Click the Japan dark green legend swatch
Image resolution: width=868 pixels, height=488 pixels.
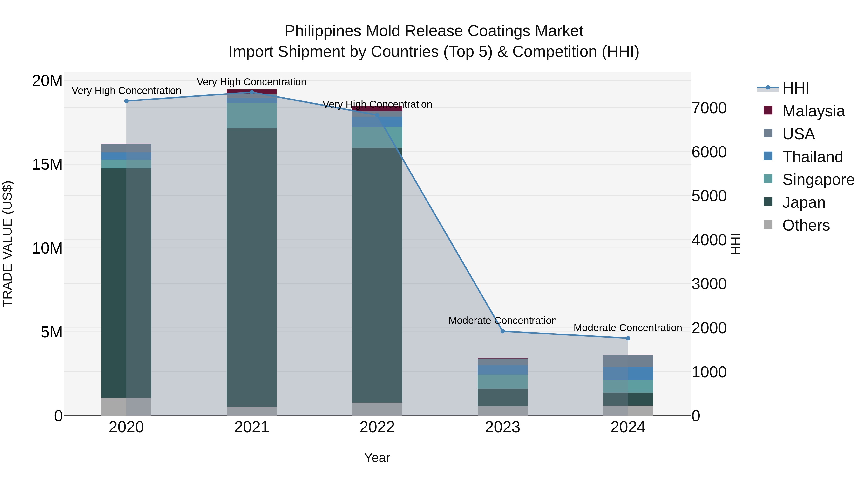tap(768, 202)
